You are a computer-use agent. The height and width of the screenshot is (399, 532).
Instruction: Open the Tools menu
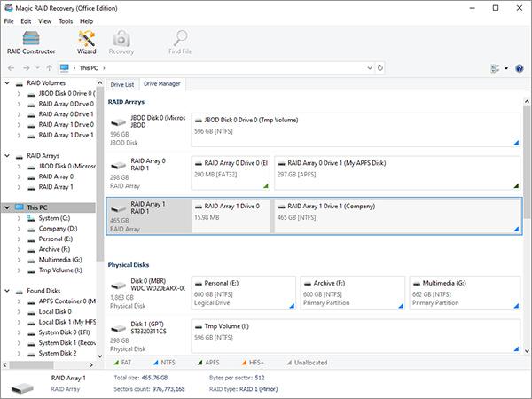click(66, 21)
